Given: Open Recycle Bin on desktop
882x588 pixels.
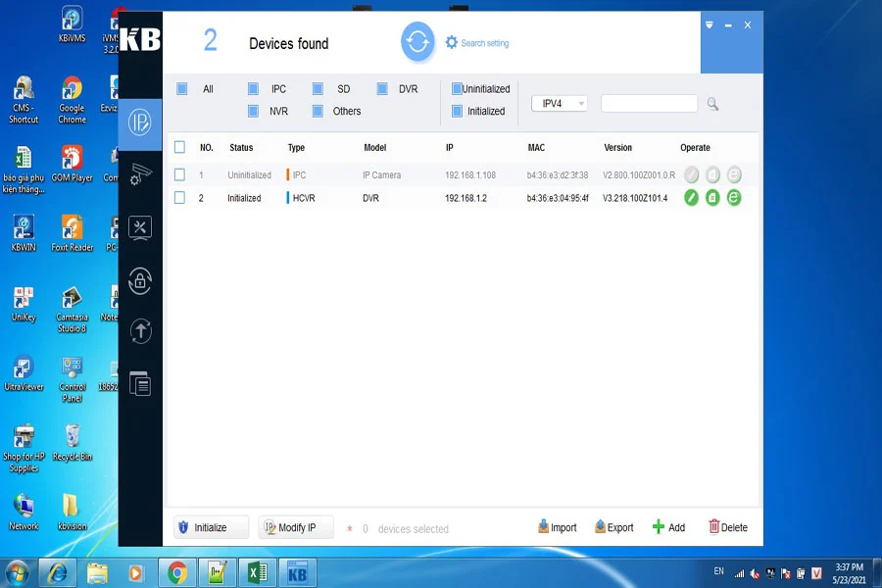Looking at the screenshot, I should coord(72,443).
